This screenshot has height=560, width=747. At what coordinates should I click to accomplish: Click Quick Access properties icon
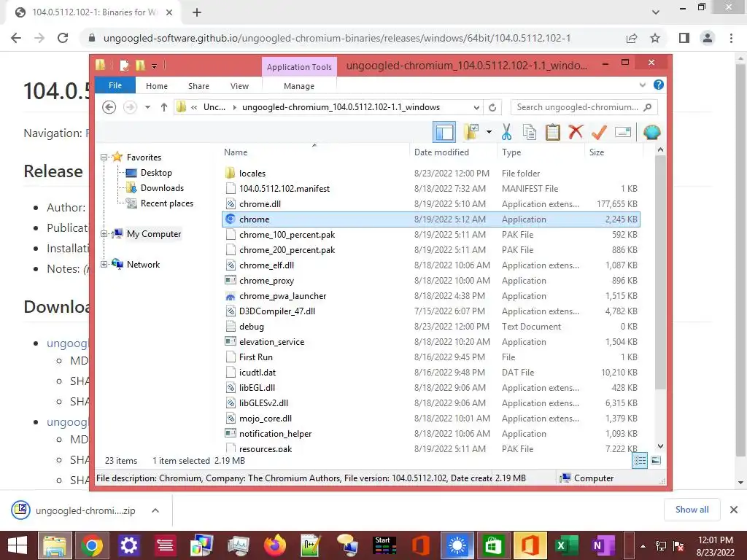[x=124, y=65]
